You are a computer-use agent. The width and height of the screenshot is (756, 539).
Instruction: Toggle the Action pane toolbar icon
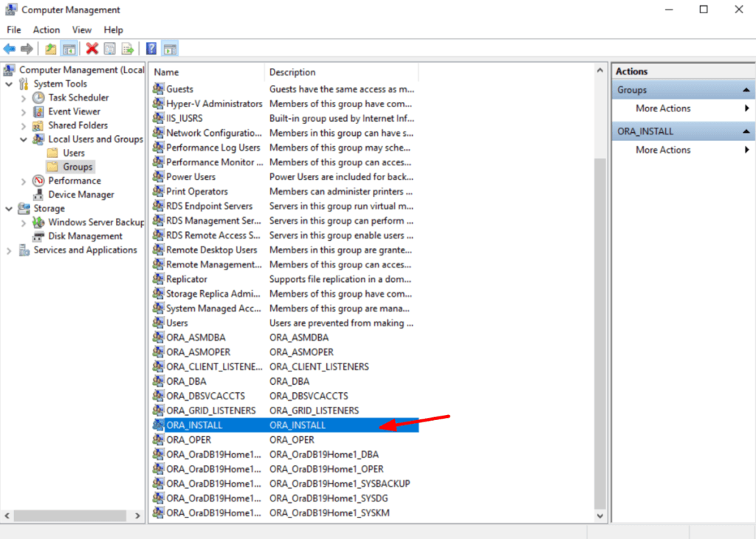coord(171,49)
